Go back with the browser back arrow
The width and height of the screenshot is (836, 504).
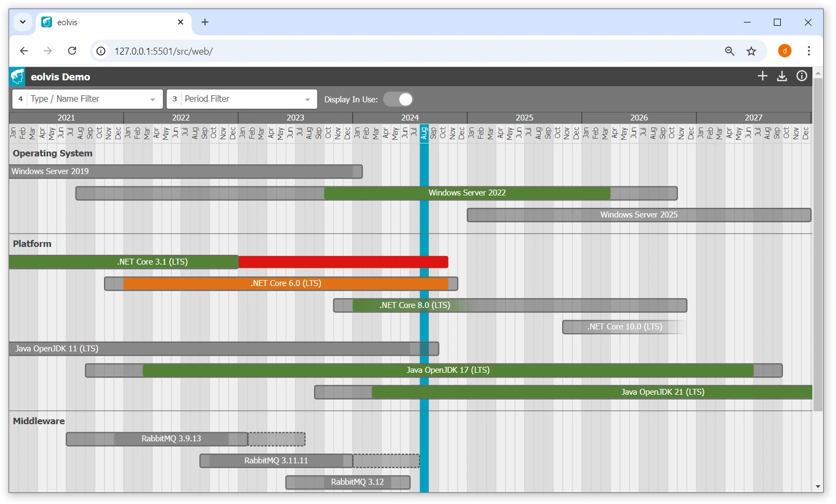pos(24,51)
